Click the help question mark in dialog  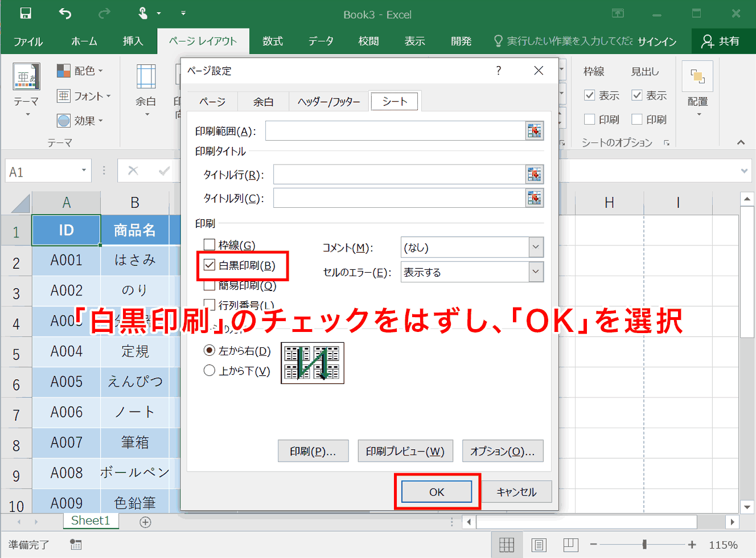499,71
